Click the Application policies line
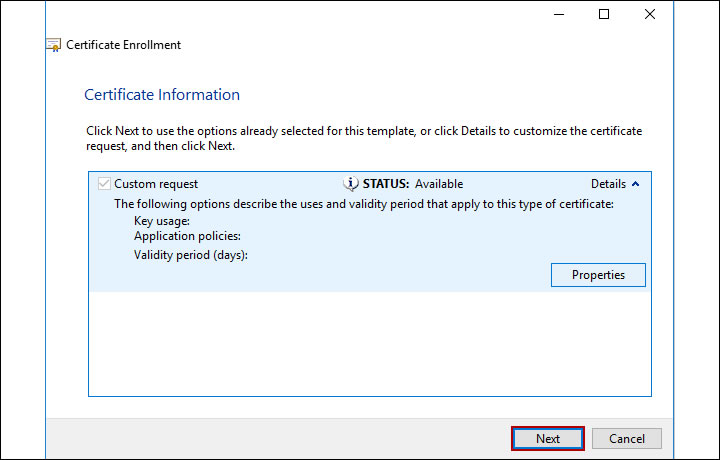Viewport: 720px width, 460px height. coord(187,237)
